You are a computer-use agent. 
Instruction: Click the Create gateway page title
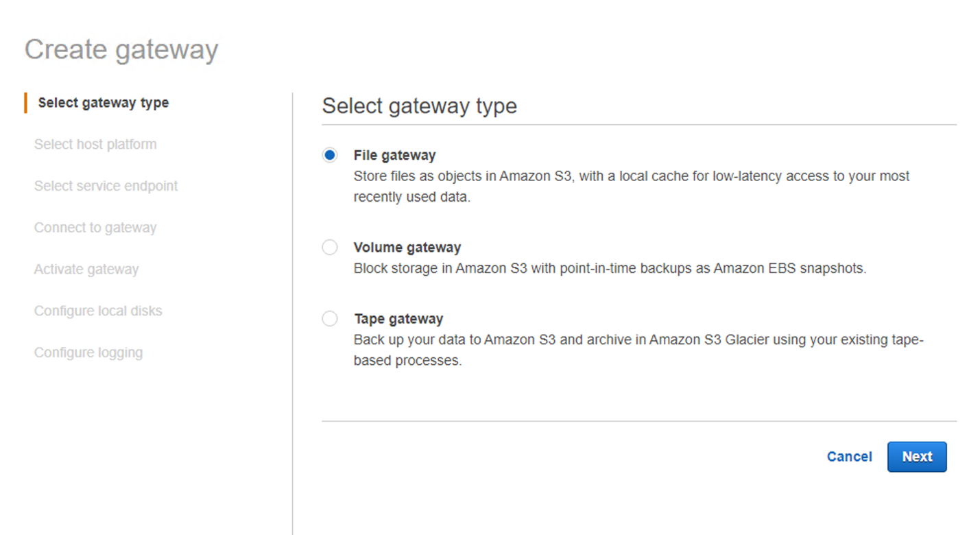click(x=121, y=49)
